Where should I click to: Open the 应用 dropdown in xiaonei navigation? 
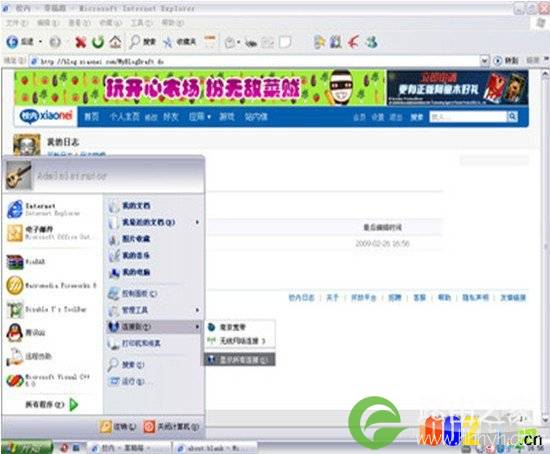point(200,116)
